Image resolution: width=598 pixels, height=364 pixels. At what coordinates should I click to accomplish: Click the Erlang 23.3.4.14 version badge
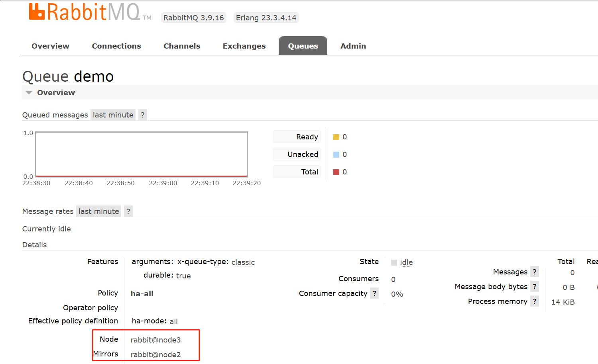click(x=266, y=18)
